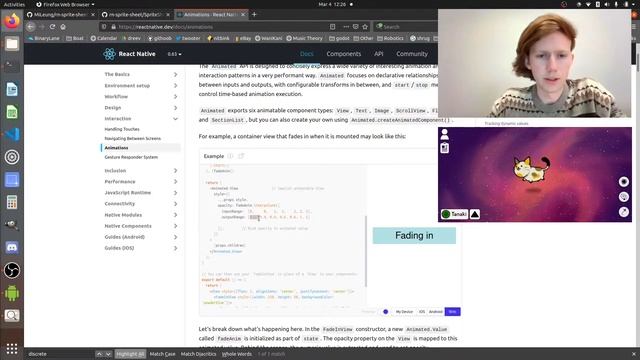640x360 pixels.
Task: Close the find bar with X
Action: tap(633, 354)
